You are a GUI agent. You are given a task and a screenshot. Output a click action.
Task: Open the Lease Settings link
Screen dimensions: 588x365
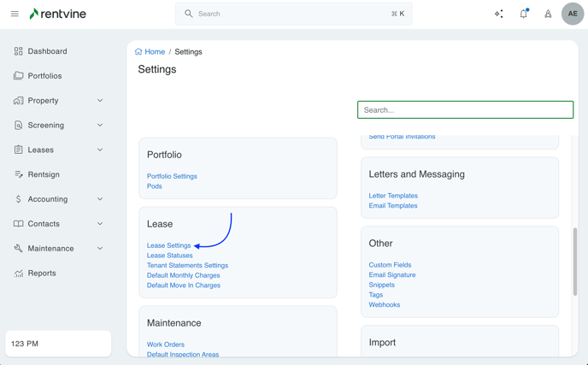(x=168, y=245)
